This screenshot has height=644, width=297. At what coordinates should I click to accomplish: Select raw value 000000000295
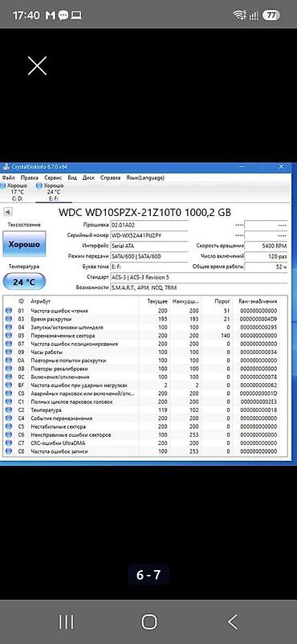258,328
